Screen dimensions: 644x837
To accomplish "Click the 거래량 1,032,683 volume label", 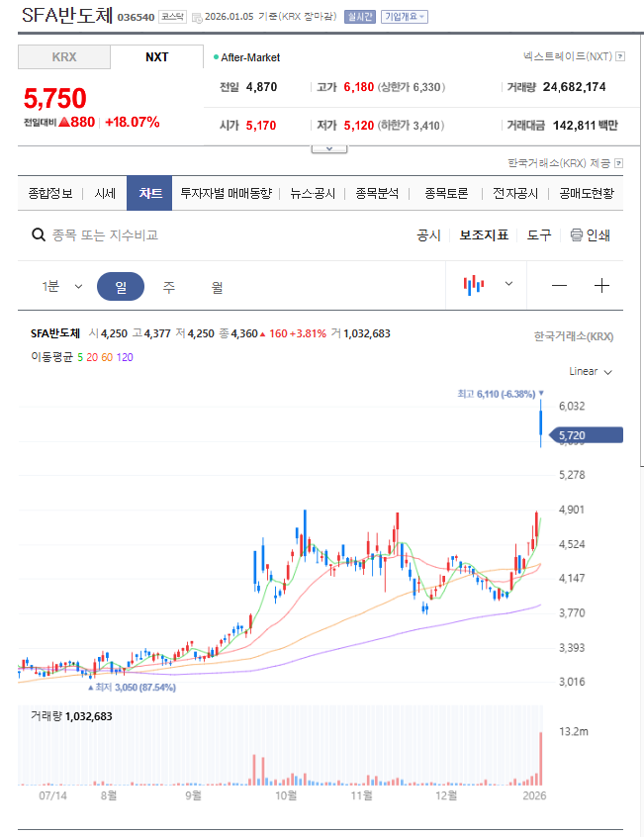I will (71, 716).
